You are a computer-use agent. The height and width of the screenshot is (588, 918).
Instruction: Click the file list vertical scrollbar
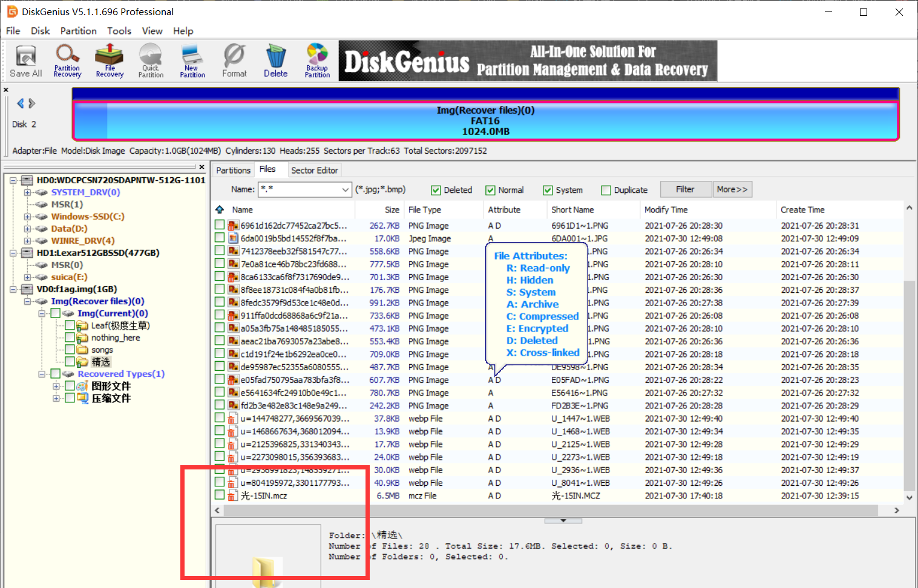pos(909,385)
